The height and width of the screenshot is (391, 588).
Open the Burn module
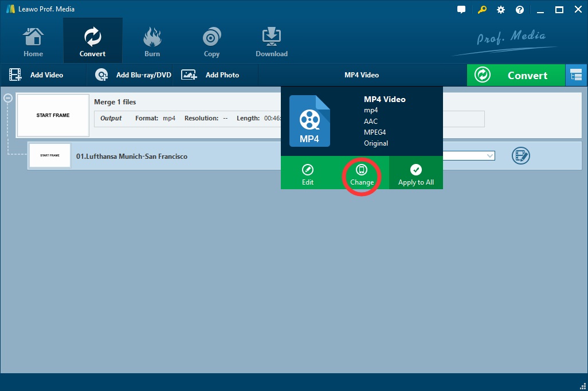pos(152,42)
